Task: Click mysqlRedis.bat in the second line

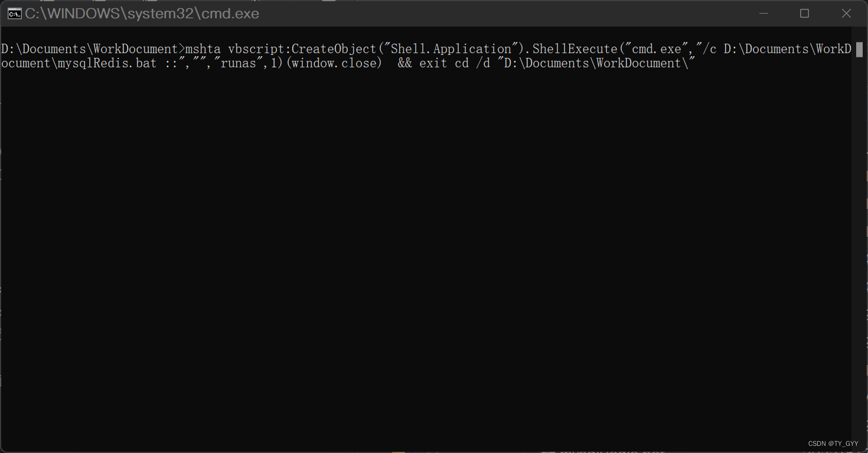Action: coord(108,63)
